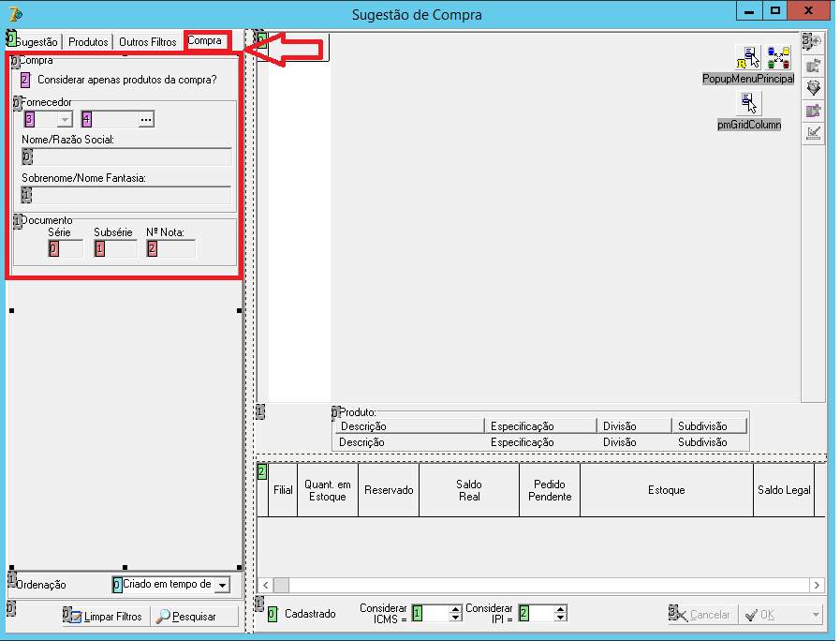Click the Nº Nota input field

(x=170, y=248)
